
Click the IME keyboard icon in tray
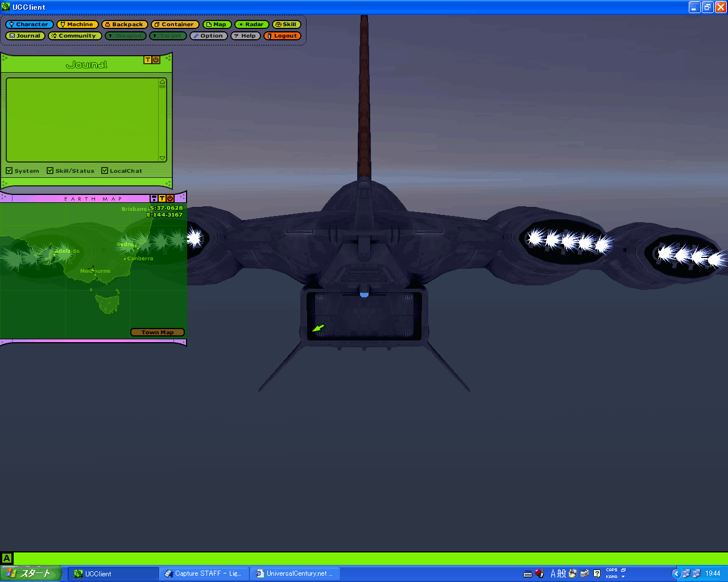528,574
